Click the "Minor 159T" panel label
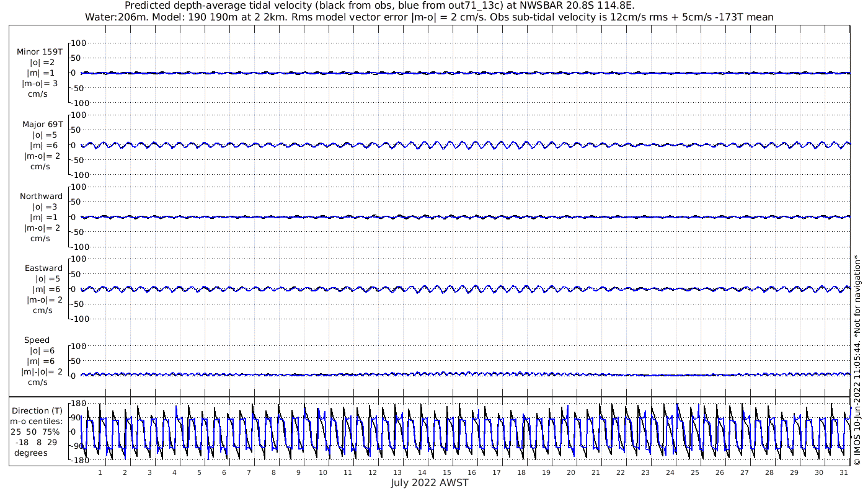Viewport: 868px width, 496px height. pos(40,51)
